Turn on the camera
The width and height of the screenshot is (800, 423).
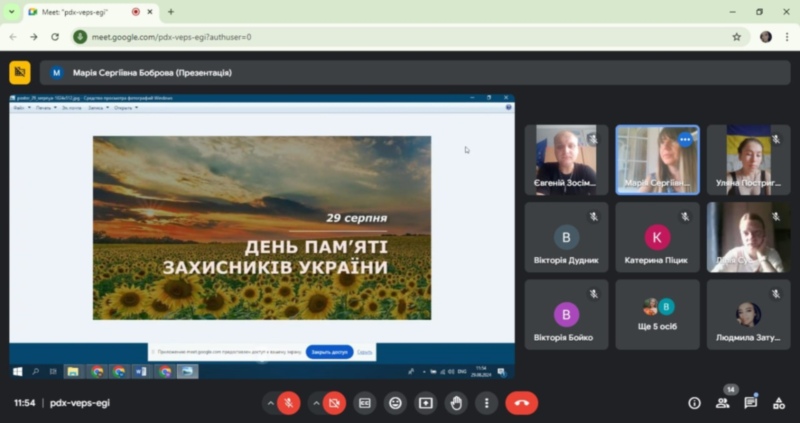pos(335,403)
